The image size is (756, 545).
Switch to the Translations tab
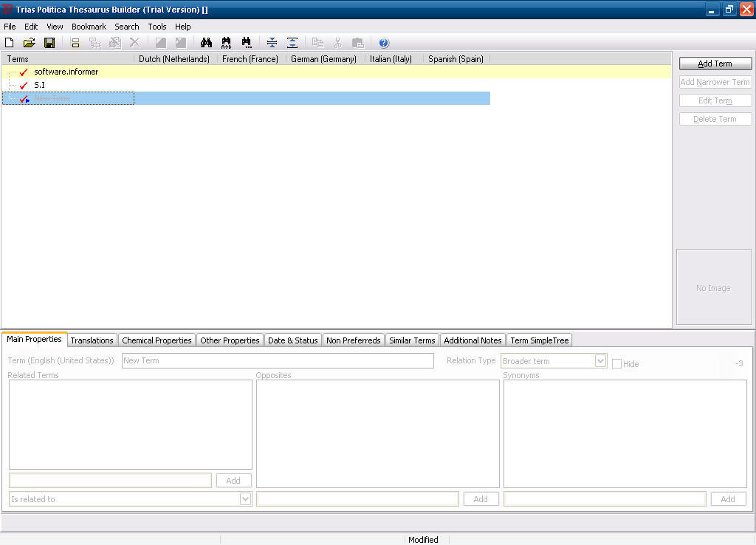[x=92, y=340]
